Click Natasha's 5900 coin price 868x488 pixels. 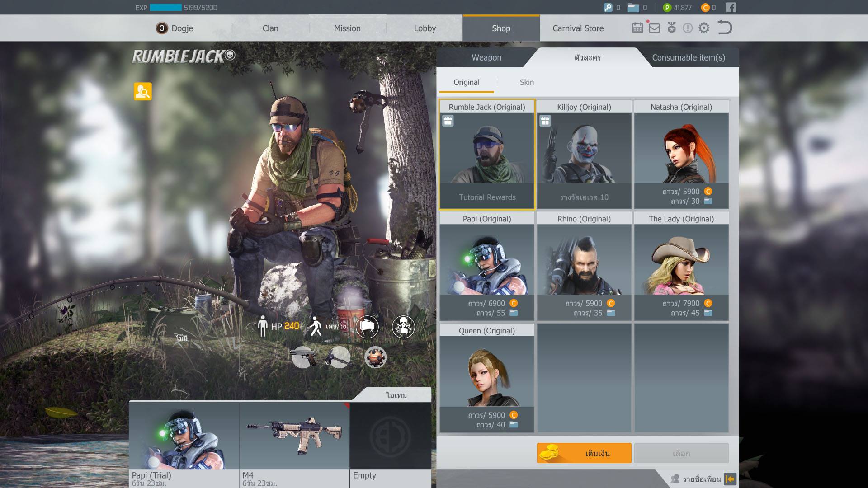[687, 192]
